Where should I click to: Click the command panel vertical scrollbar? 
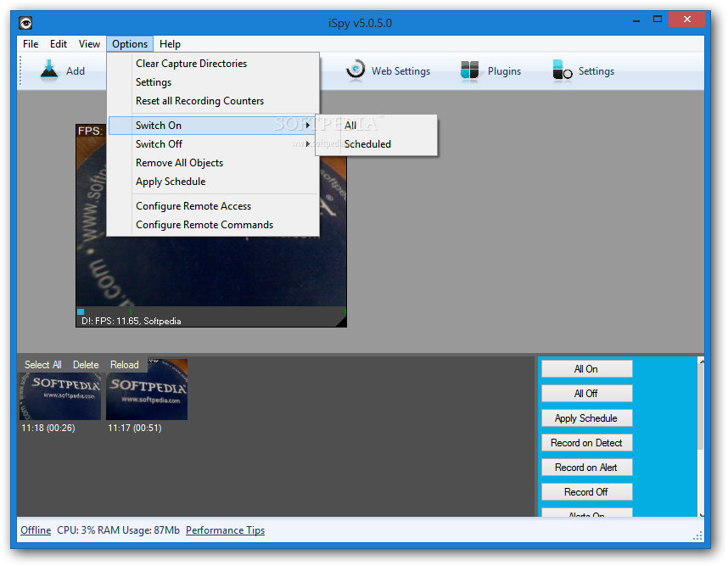coord(701,436)
